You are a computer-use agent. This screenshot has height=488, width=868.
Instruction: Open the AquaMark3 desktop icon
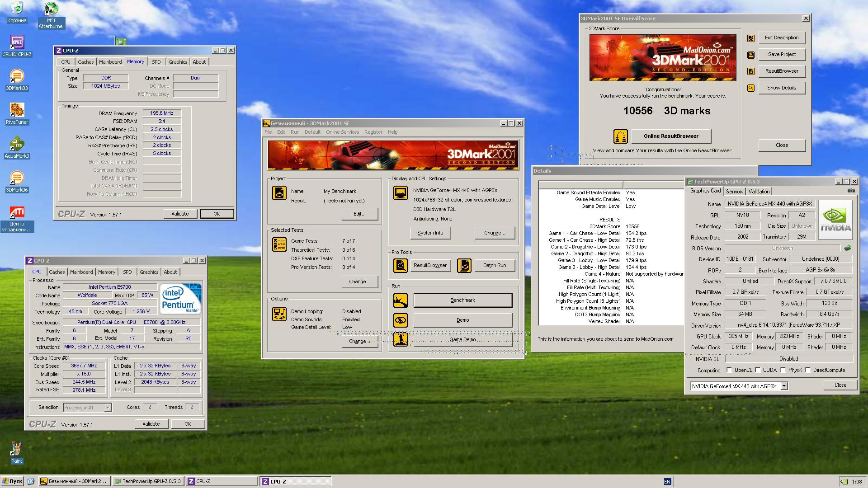coord(17,148)
